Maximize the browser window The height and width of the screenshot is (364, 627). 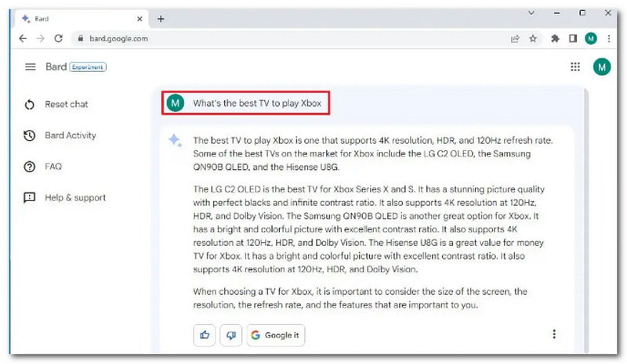pyautogui.click(x=582, y=13)
